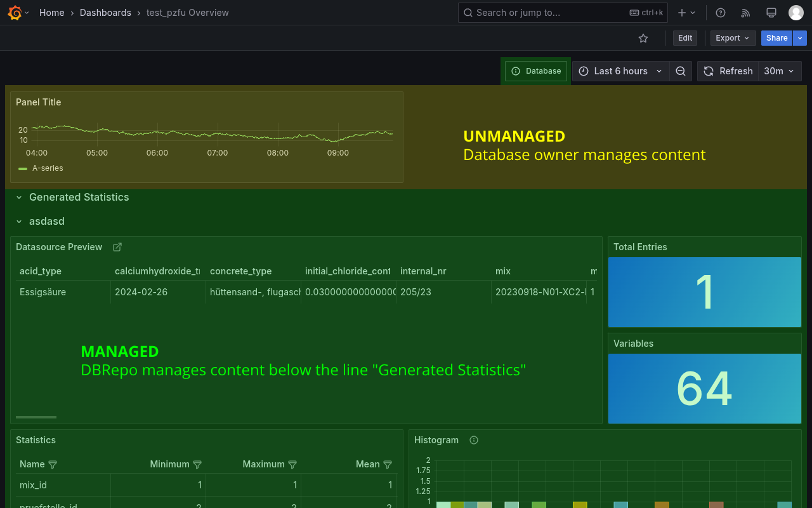Screen dimensions: 812x508
Task: Sort by Maximum column header
Action: click(x=263, y=464)
